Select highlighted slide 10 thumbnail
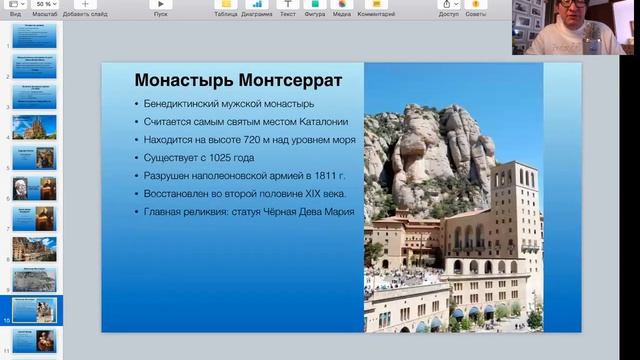The height and width of the screenshot is (360, 640). (x=34, y=310)
